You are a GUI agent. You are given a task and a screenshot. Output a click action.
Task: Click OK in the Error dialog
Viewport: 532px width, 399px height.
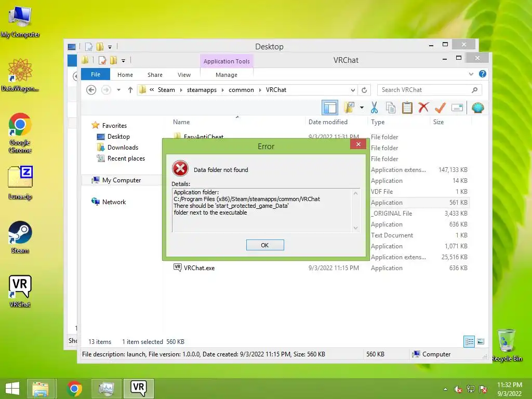click(265, 245)
